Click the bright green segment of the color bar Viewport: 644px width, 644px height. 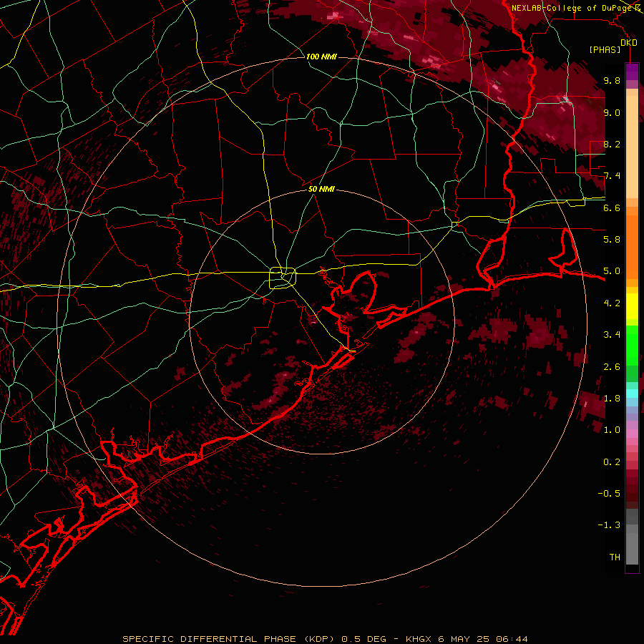tap(632, 346)
